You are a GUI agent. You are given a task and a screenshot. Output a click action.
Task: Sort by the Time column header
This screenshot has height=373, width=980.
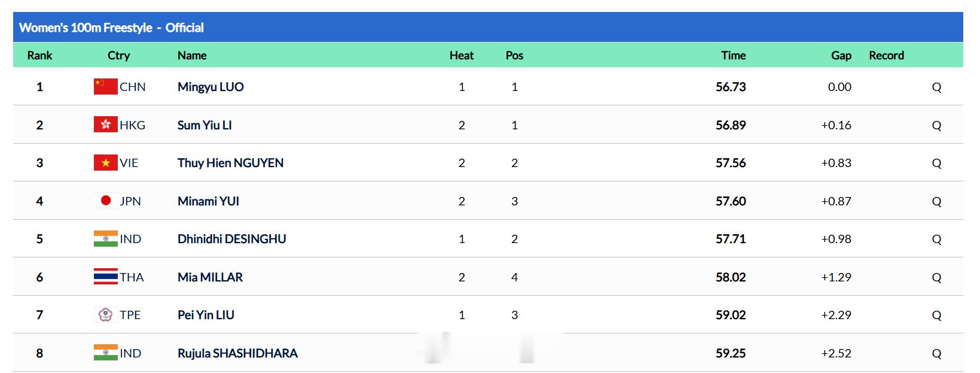733,55
